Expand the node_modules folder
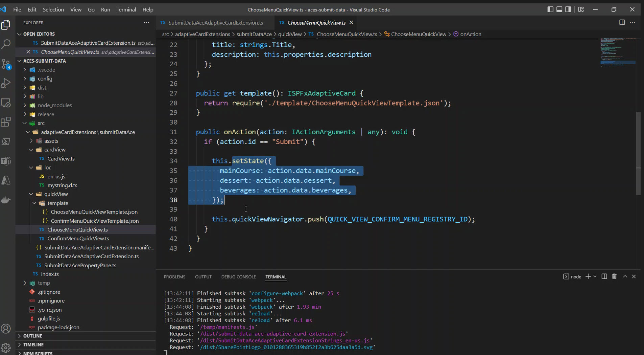644x355 pixels. click(54, 105)
